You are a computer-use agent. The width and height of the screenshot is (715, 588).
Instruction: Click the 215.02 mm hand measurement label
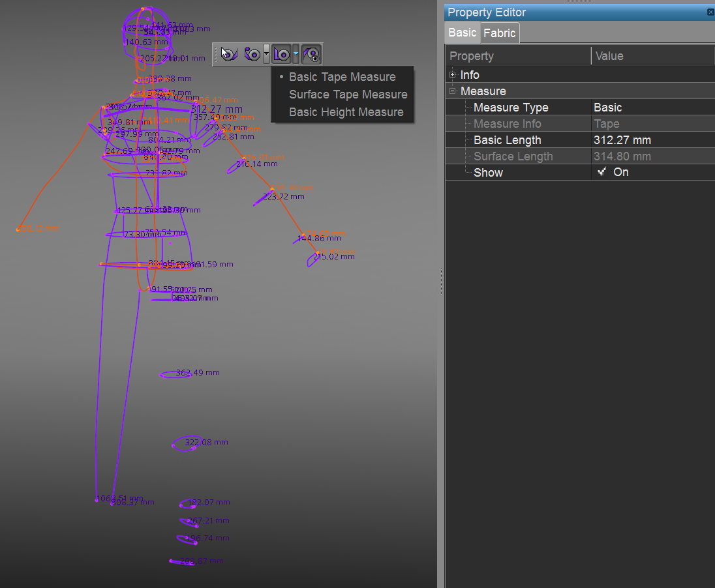click(x=333, y=257)
